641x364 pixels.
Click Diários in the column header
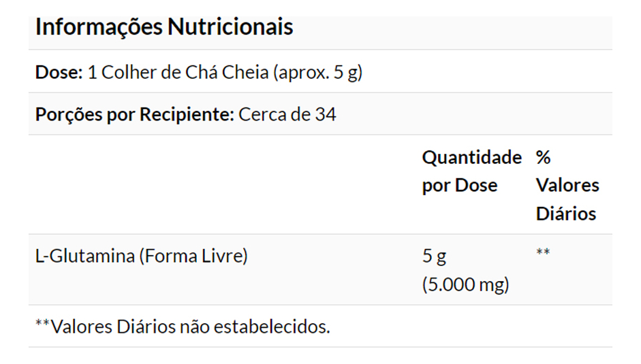pyautogui.click(x=565, y=214)
